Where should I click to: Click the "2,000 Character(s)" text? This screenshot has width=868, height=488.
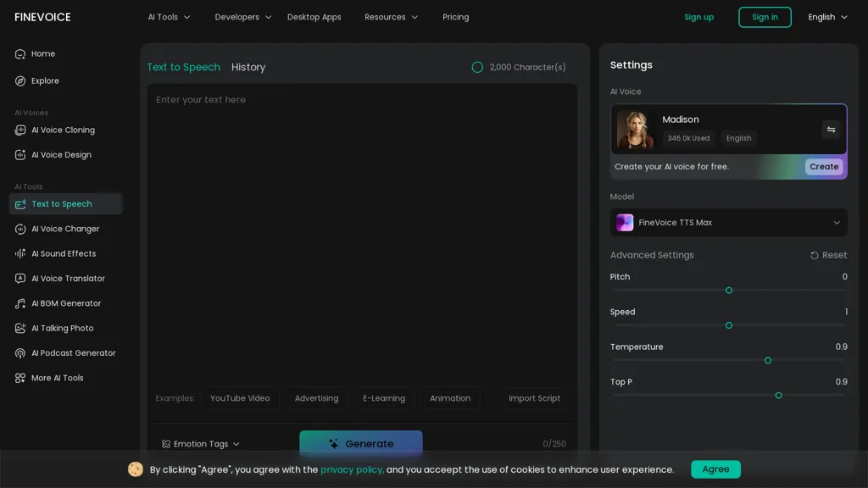527,68
